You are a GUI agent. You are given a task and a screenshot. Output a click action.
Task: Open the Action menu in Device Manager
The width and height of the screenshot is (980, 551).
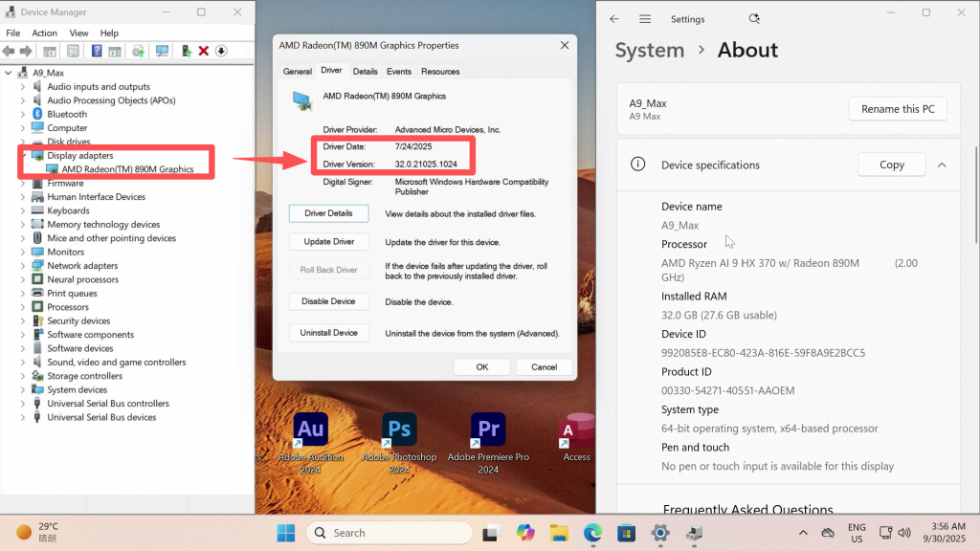click(x=44, y=33)
